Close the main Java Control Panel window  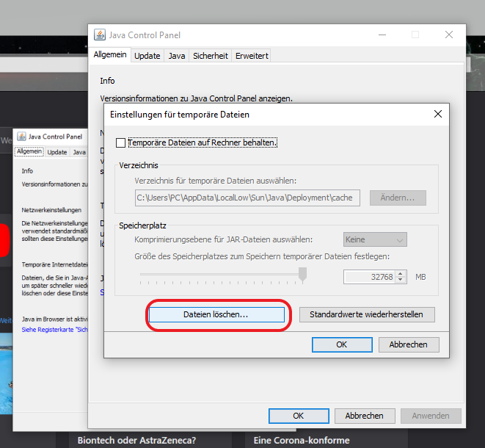tap(449, 35)
